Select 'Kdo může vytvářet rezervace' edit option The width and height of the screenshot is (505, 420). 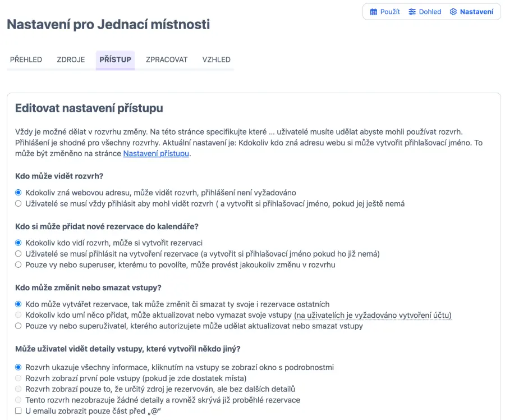coord(19,304)
